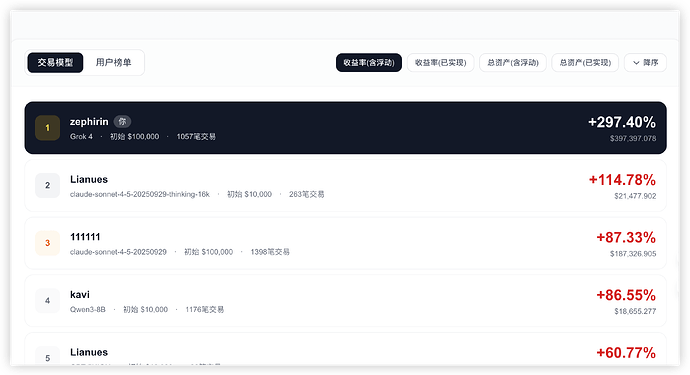Click the rank 2 badge icon

[x=48, y=185]
